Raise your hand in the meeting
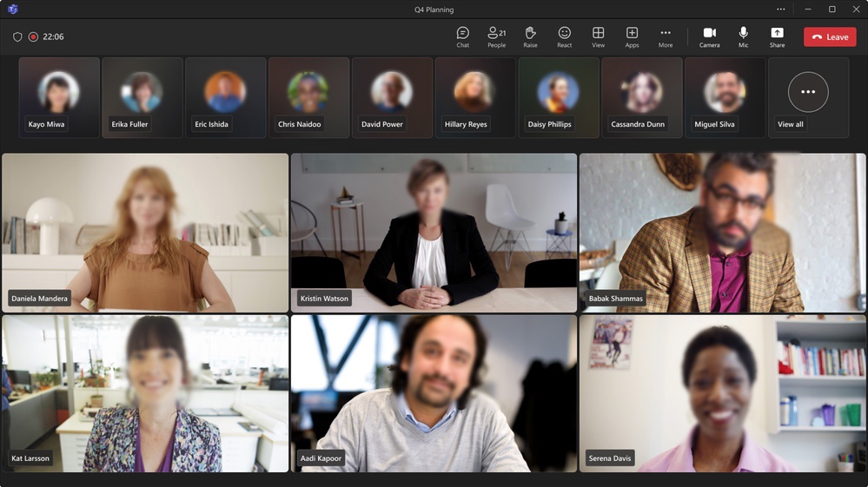Viewport: 868px width, 487px height. (530, 37)
